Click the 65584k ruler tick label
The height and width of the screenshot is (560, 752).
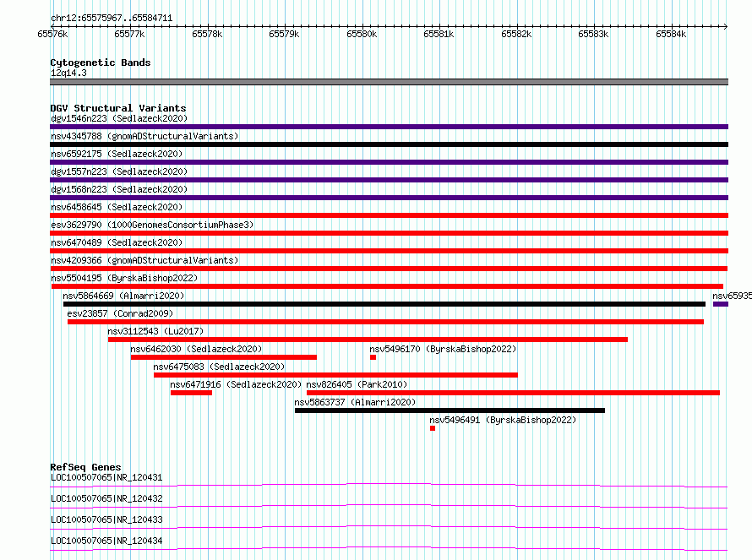[671, 34]
